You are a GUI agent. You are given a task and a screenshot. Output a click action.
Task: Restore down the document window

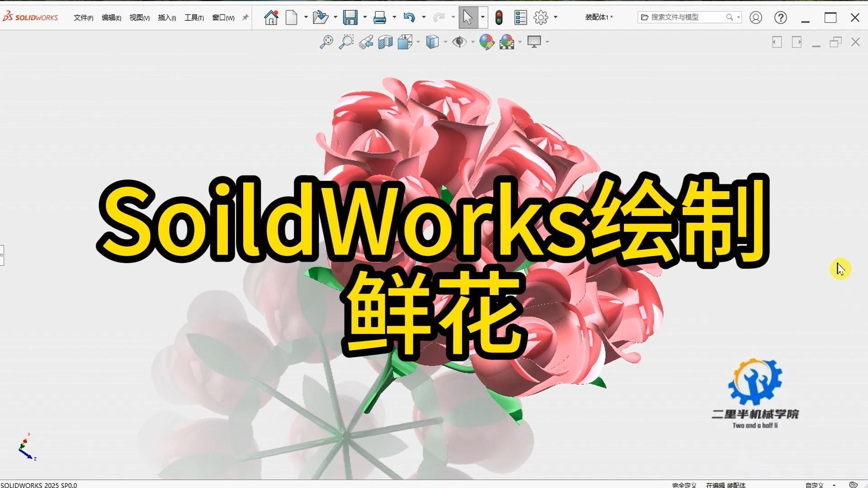(x=835, y=42)
